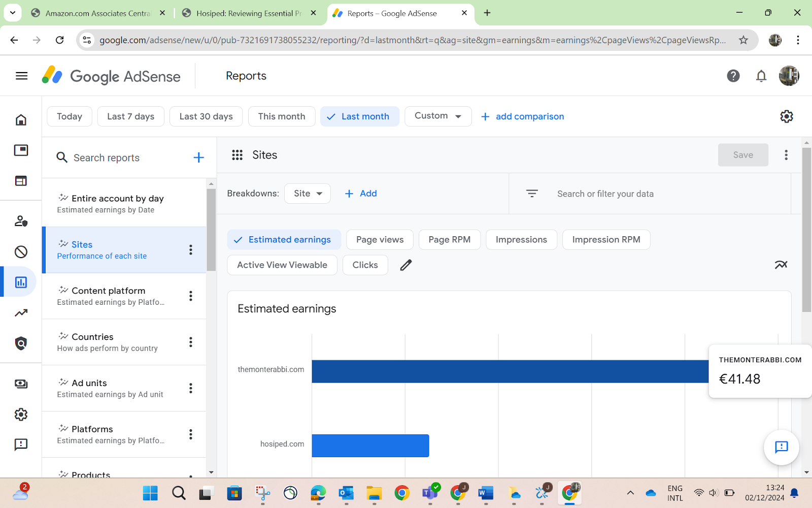Viewport: 812px width, 508px height.
Task: Click themonterabbi.com earnings bar
Action: [510, 371]
